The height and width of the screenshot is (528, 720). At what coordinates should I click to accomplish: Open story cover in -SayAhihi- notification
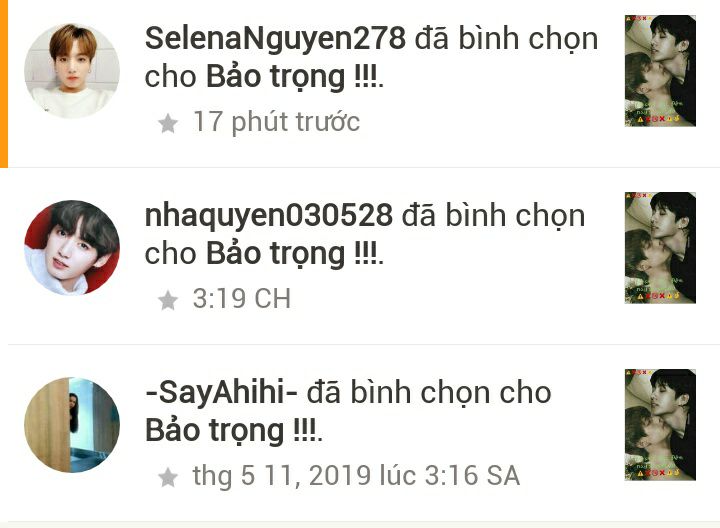pyautogui.click(x=660, y=425)
